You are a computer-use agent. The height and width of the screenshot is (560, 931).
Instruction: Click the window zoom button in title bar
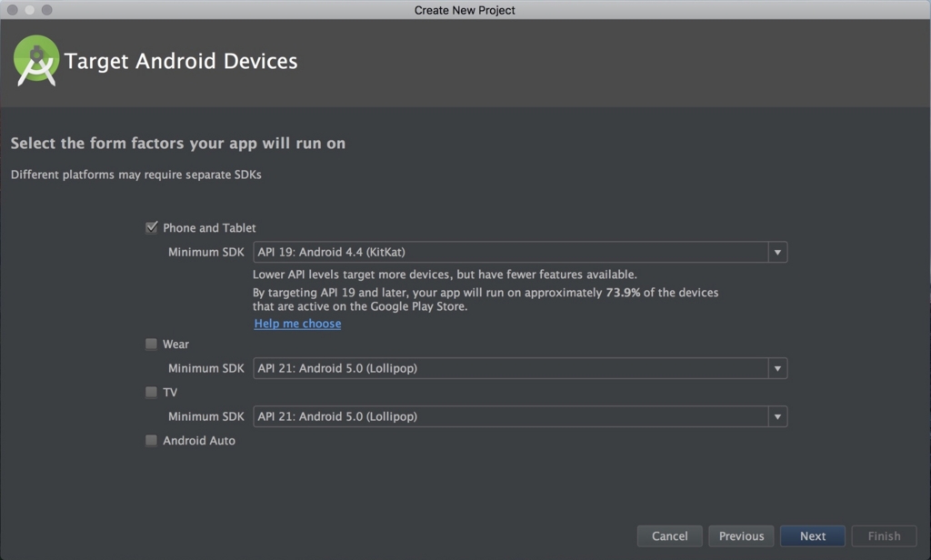(x=47, y=10)
